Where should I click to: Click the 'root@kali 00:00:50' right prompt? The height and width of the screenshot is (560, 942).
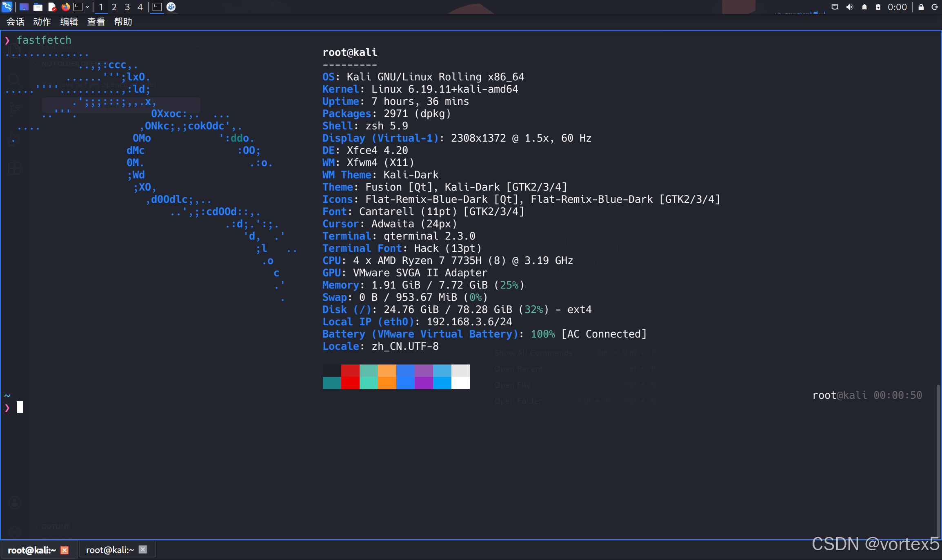(867, 395)
